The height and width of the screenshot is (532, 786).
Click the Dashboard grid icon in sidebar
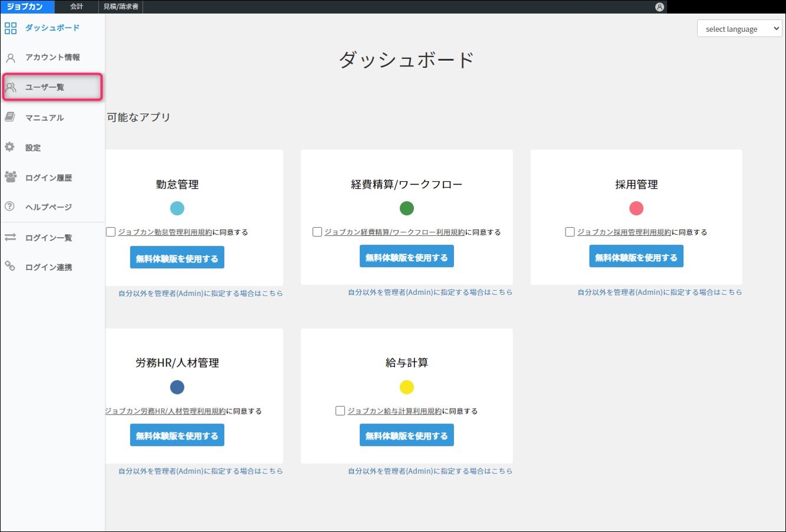click(11, 28)
